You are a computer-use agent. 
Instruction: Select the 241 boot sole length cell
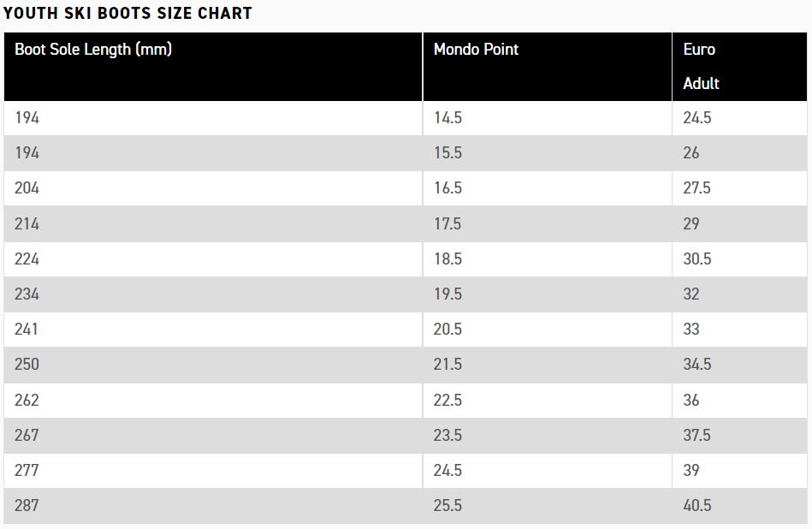[213, 330]
